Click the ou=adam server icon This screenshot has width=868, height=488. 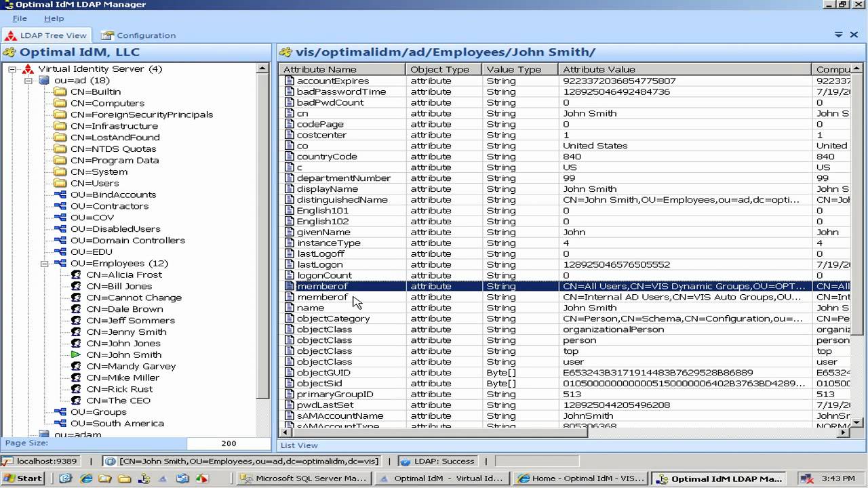[44, 434]
